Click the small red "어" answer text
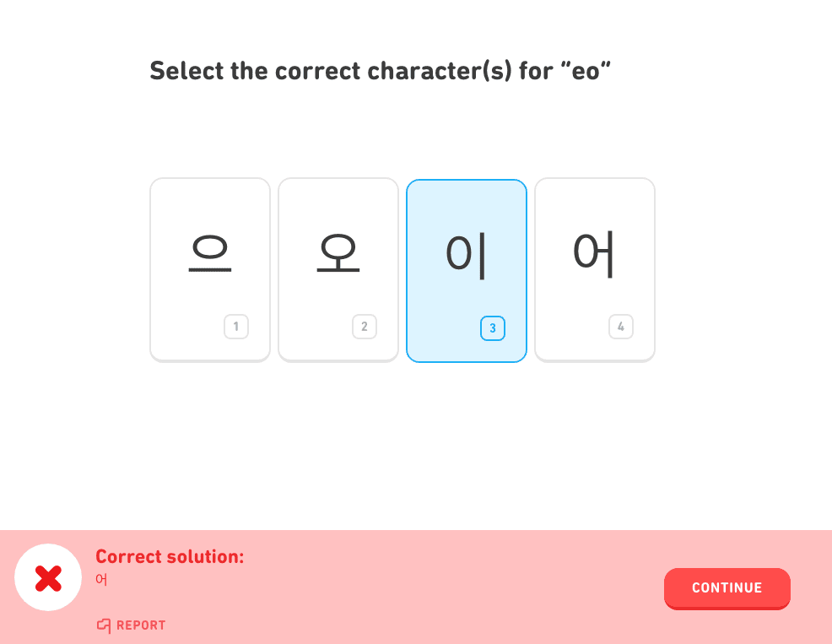This screenshot has width=832, height=644. (101, 580)
